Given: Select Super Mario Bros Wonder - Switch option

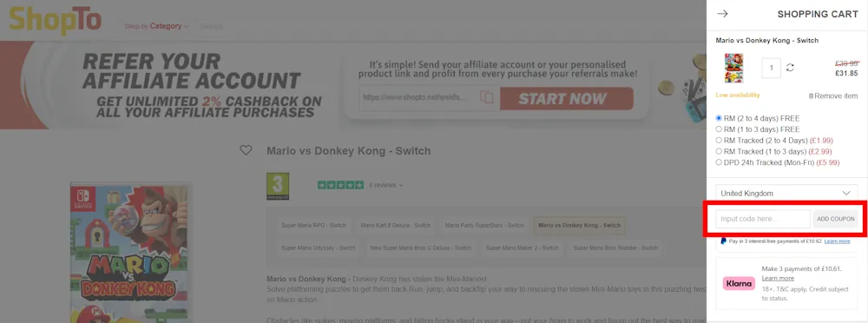Looking at the screenshot, I should click(x=615, y=247).
